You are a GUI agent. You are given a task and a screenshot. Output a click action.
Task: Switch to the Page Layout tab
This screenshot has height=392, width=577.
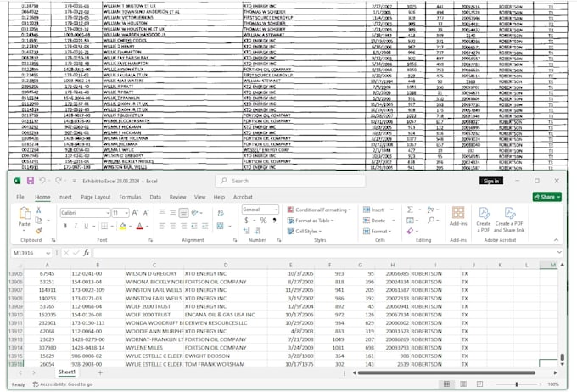pyautogui.click(x=96, y=197)
